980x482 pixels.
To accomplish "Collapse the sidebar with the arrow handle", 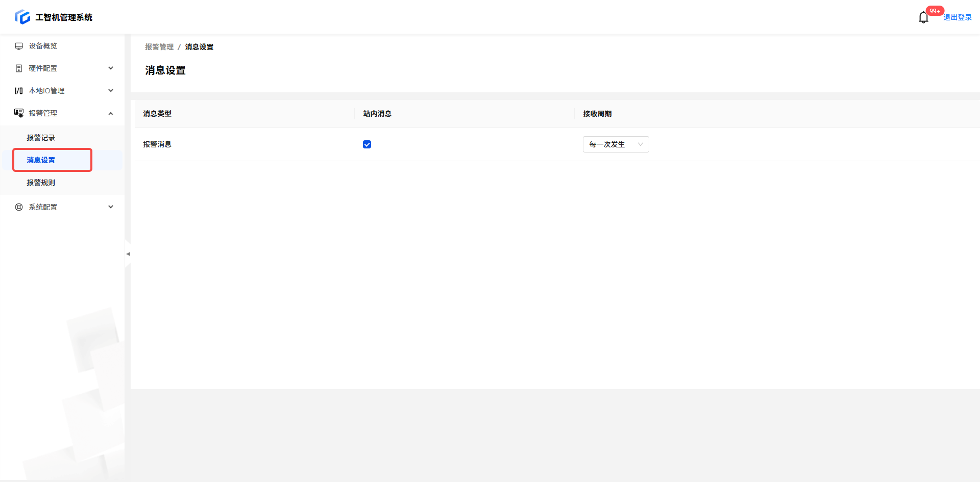I will point(128,253).
